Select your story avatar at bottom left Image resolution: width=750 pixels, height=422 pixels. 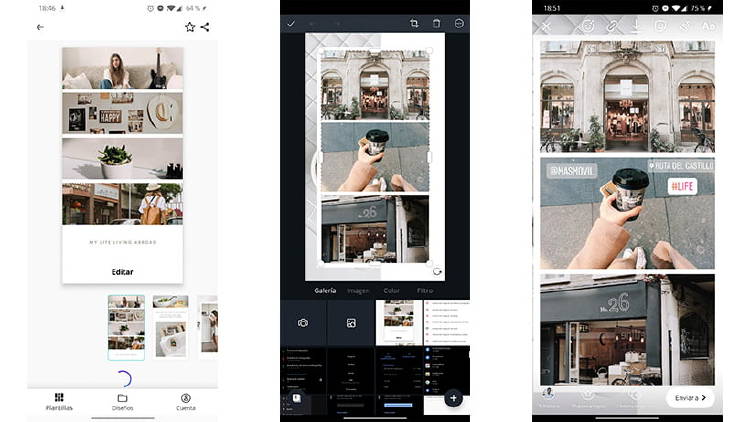pyautogui.click(x=549, y=394)
